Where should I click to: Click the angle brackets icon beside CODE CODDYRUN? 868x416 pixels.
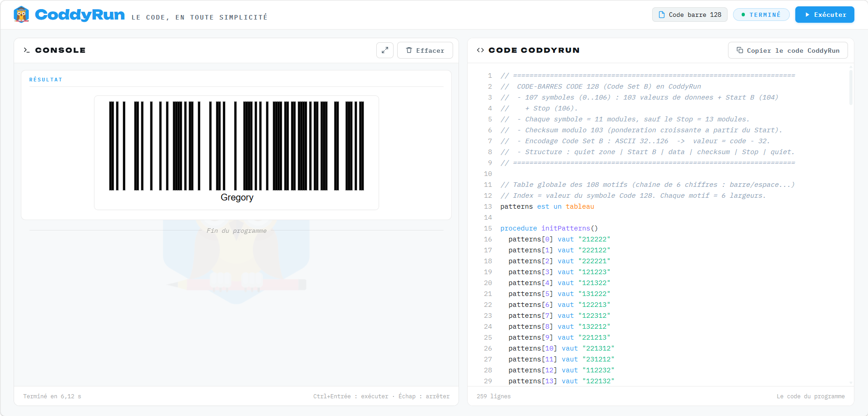(480, 50)
